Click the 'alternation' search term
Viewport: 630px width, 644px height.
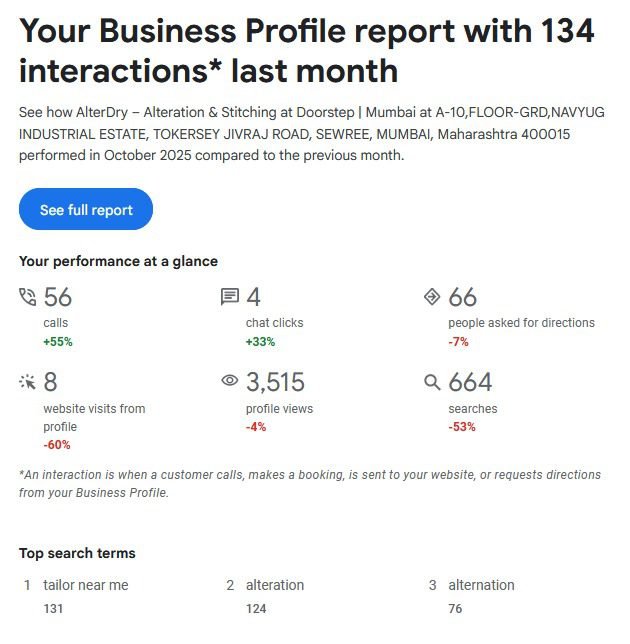point(481,585)
